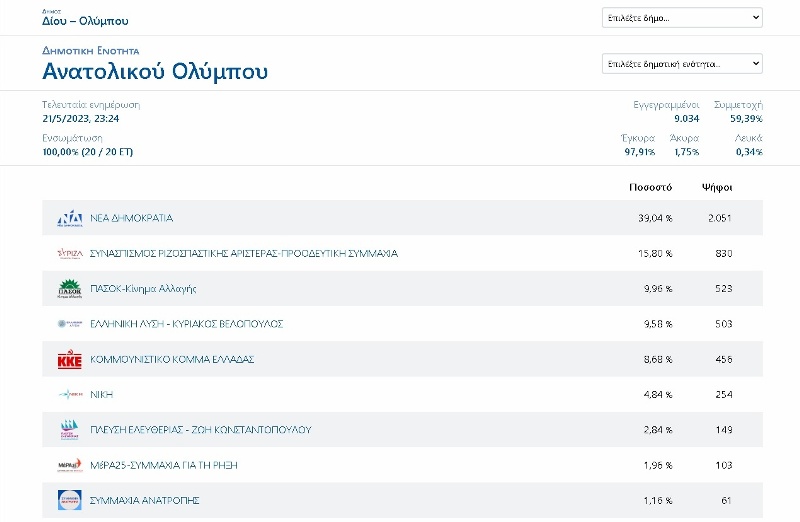
Task: Click the 59,39% turnout value
Action: click(x=746, y=118)
